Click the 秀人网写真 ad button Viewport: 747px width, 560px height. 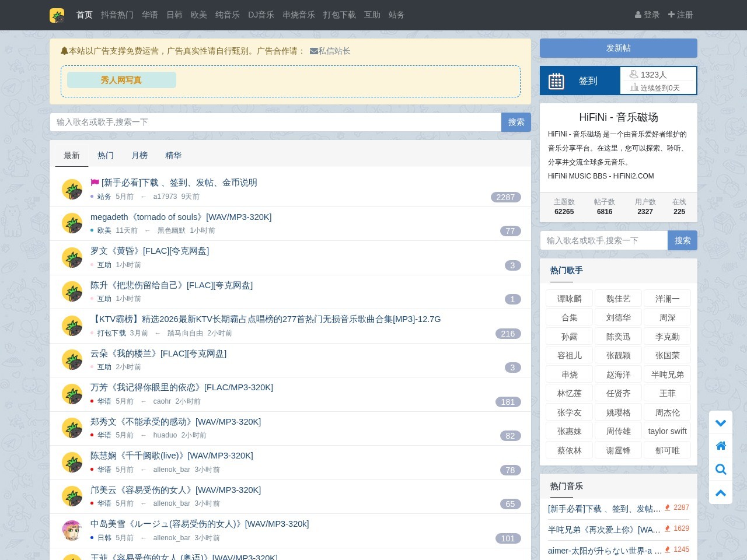tap(121, 80)
